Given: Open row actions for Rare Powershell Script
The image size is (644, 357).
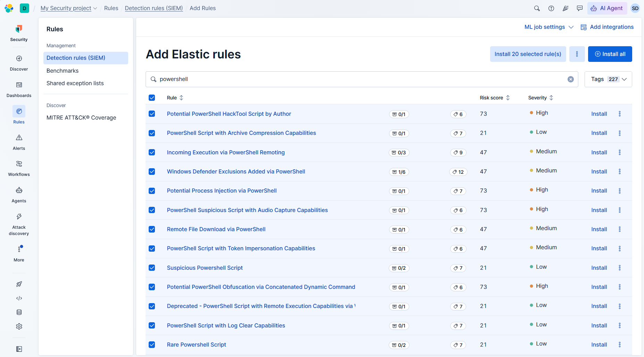Looking at the screenshot, I should tap(620, 344).
